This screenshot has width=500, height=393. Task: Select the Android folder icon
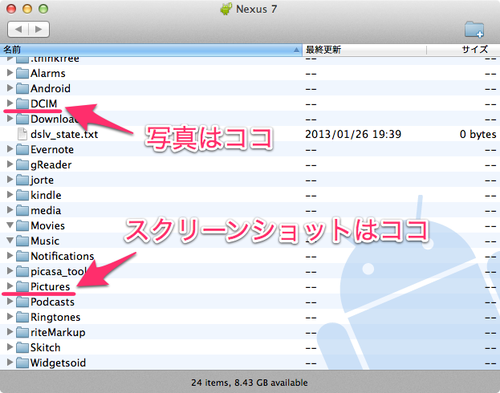coord(22,89)
